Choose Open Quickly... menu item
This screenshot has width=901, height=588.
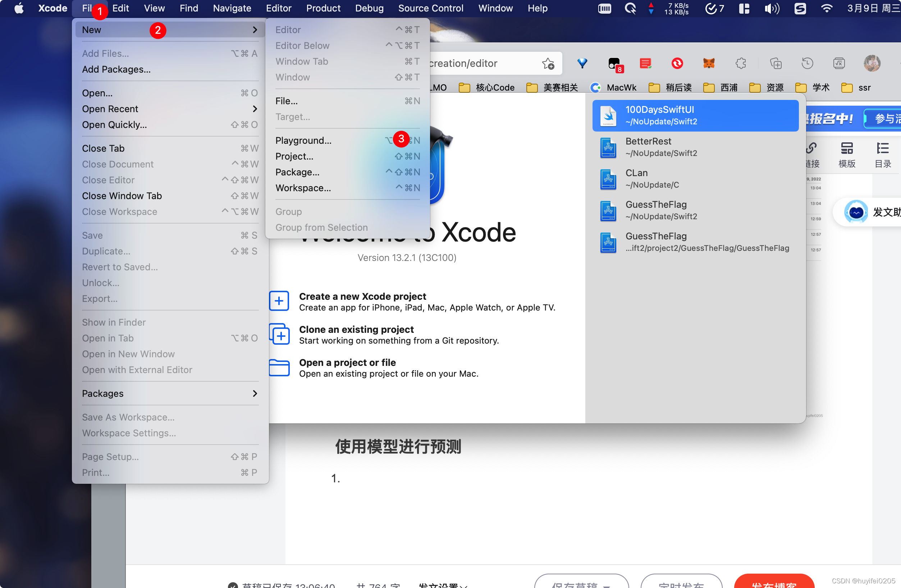click(170, 125)
